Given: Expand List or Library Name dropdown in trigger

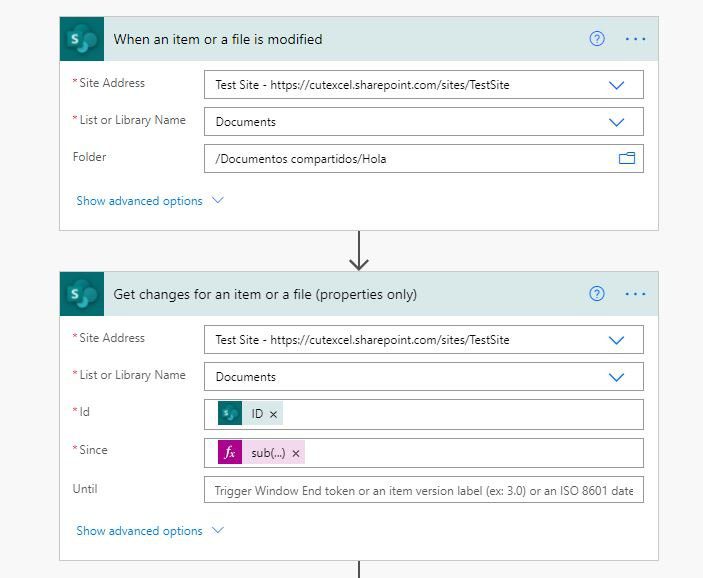Looking at the screenshot, I should tap(616, 122).
